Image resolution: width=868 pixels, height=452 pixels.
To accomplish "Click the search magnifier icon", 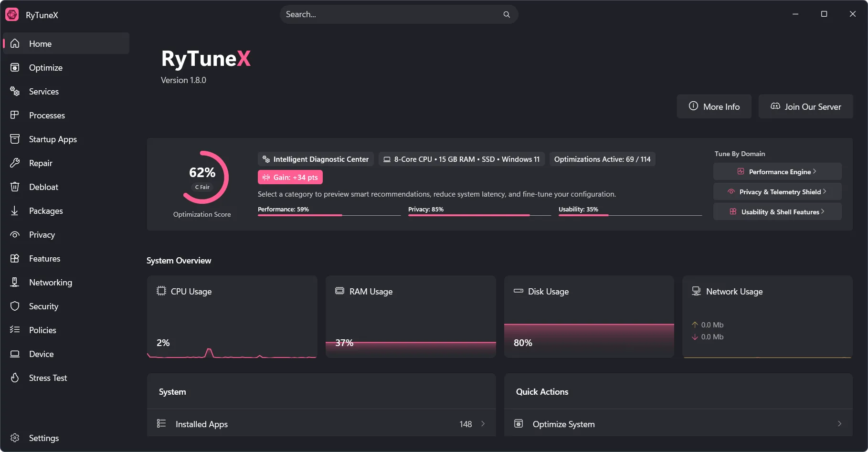I will [507, 14].
